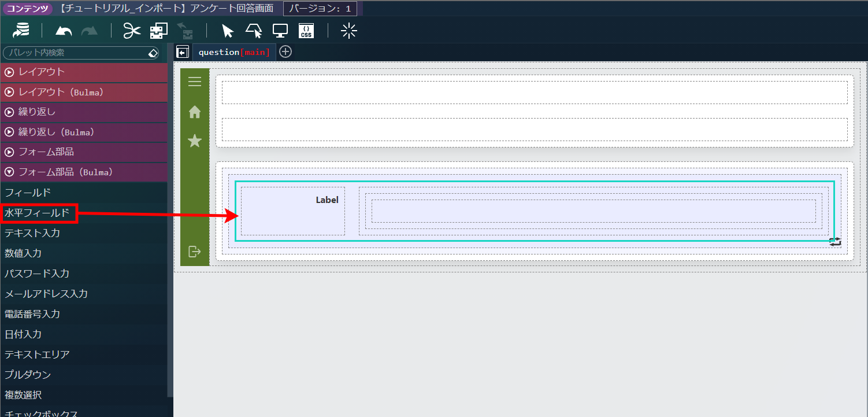Click the star favorites icon in the sidebar
The width and height of the screenshot is (868, 417).
[195, 141]
